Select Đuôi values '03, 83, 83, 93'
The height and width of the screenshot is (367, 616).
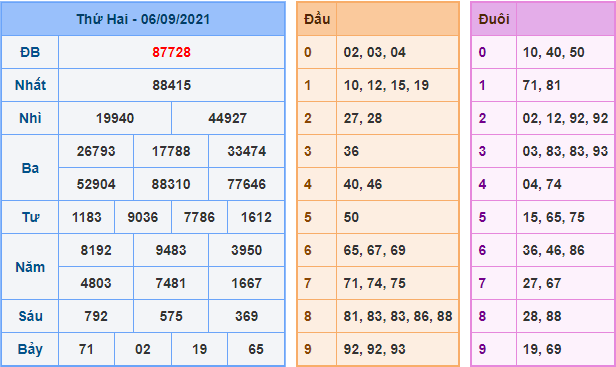pyautogui.click(x=566, y=151)
